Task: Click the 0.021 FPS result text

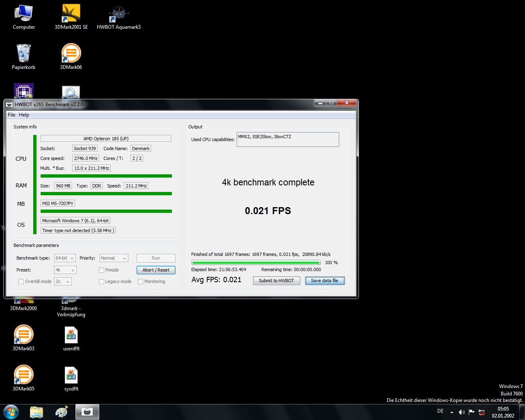Action: click(x=268, y=211)
